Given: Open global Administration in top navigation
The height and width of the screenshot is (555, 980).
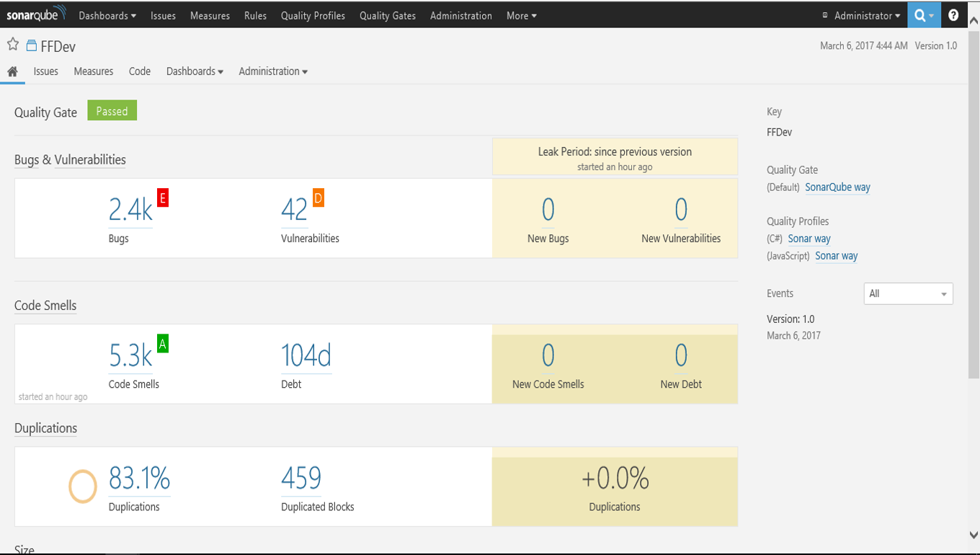Looking at the screenshot, I should tap(461, 16).
